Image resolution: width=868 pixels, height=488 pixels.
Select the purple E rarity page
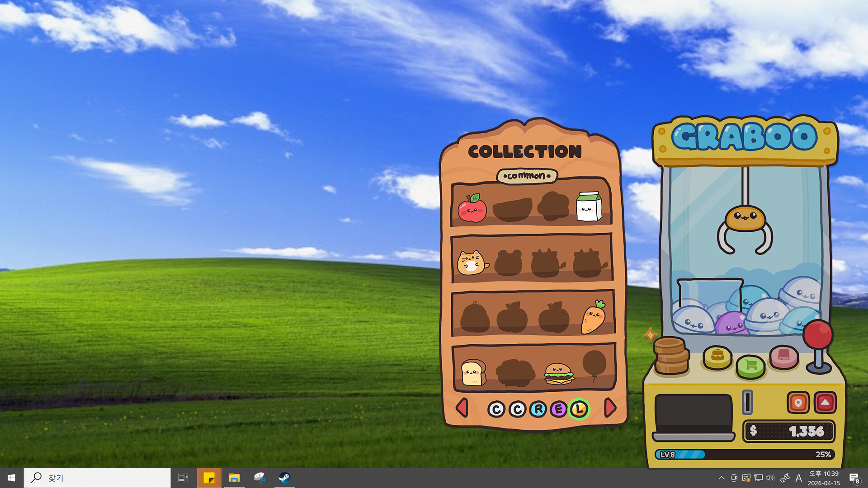[x=559, y=409]
